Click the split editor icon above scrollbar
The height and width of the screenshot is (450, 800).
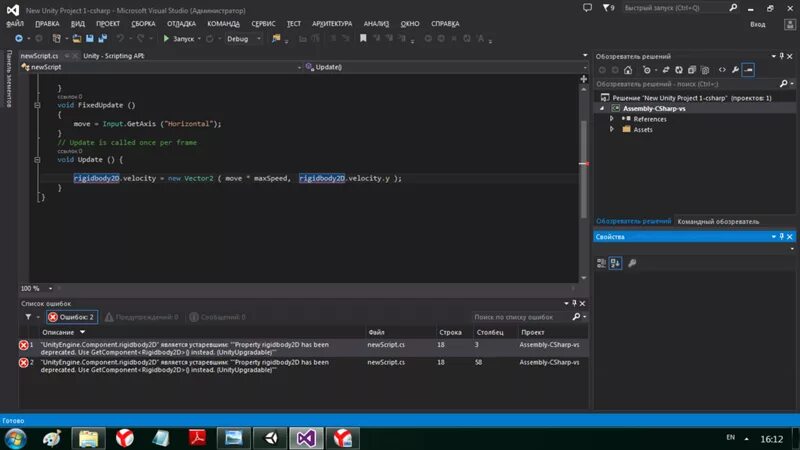point(584,79)
